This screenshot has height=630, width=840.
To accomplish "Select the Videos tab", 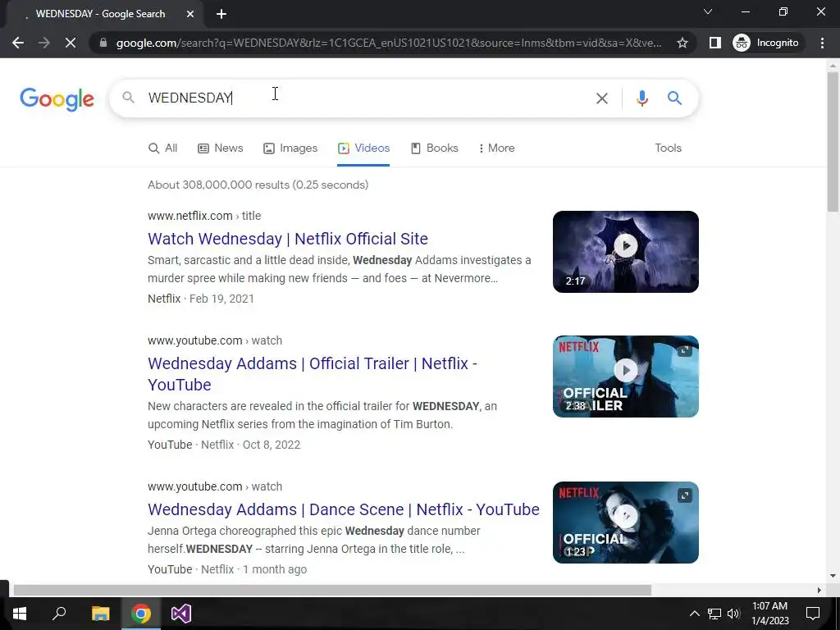I will 363,148.
